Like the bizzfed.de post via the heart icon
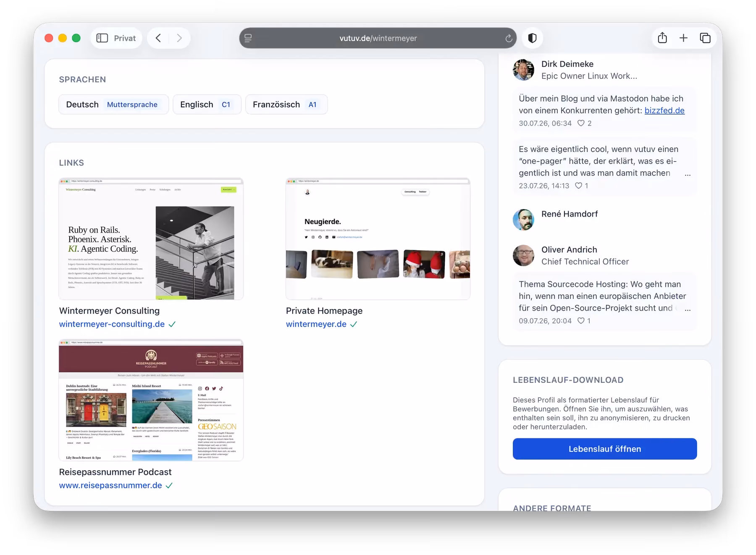Screen dimensions: 756x555 tap(581, 123)
